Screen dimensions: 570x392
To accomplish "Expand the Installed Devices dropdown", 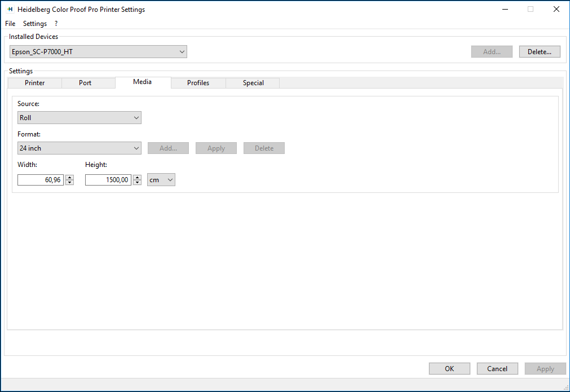I will pyautogui.click(x=98, y=52).
